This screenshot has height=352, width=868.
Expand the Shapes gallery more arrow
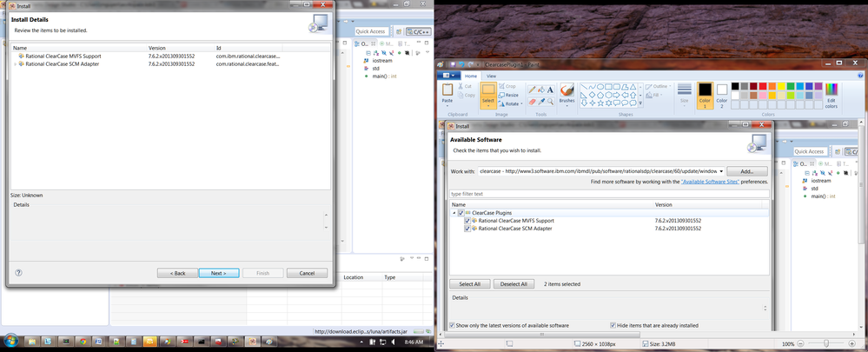pos(640,103)
